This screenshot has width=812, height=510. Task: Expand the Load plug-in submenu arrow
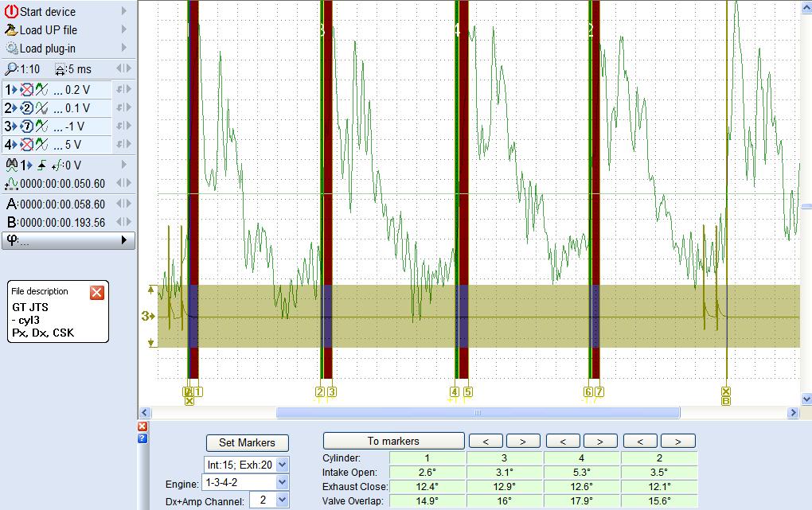coord(123,48)
